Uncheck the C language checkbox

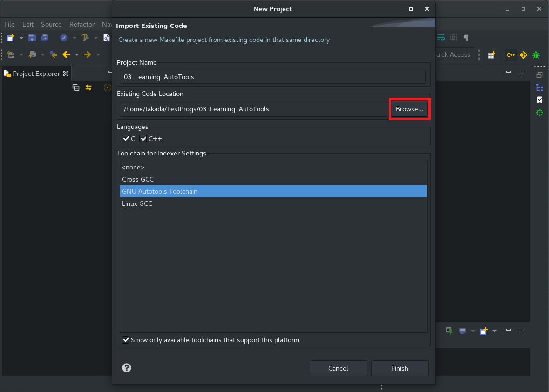tap(126, 138)
